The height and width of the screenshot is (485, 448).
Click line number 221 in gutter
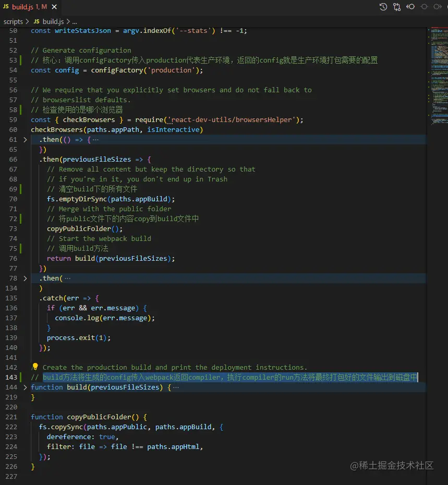coord(11,417)
